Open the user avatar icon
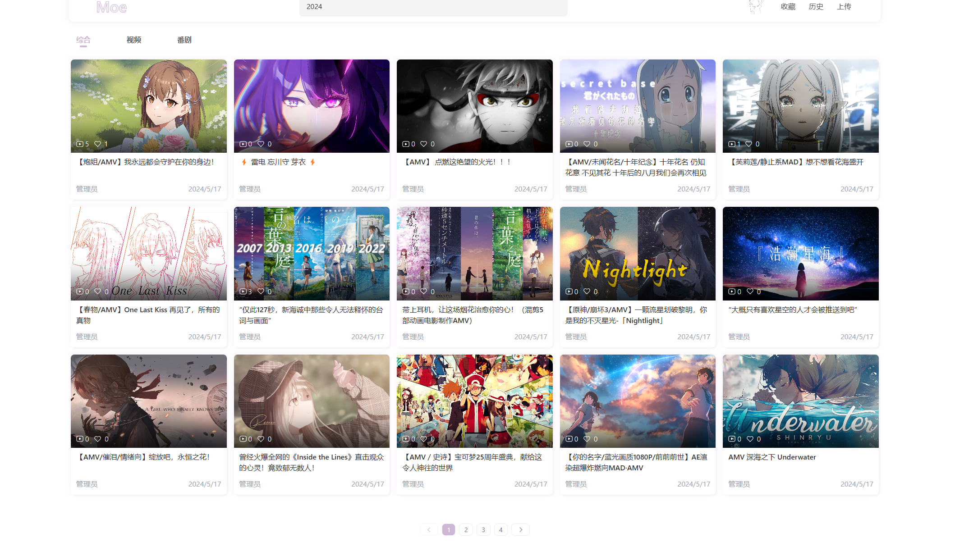 (756, 7)
